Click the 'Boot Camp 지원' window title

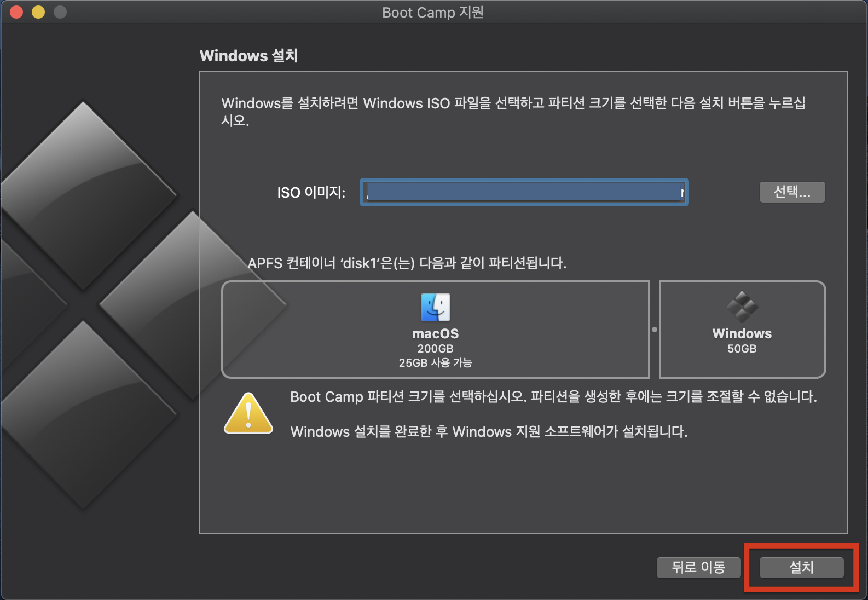point(433,12)
